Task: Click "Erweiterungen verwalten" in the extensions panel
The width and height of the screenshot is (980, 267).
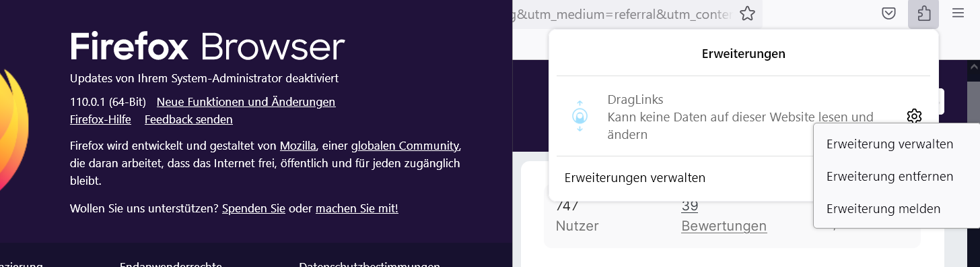Action: tap(635, 178)
